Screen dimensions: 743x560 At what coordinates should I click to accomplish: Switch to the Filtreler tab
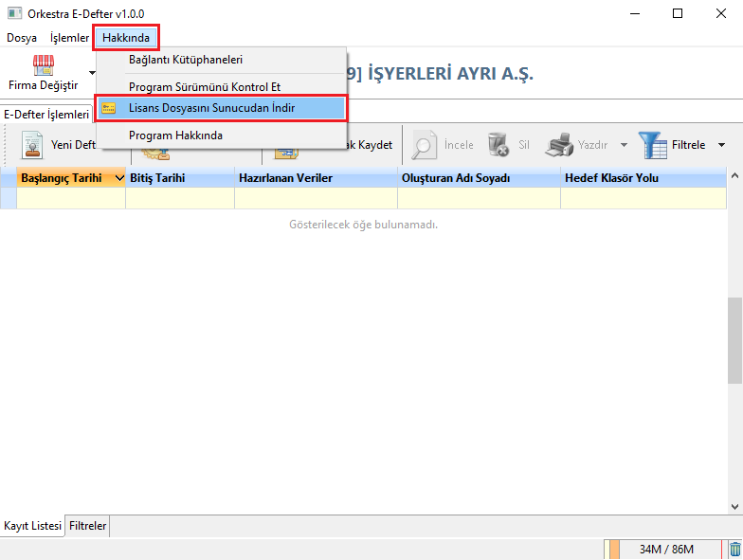[88, 526]
